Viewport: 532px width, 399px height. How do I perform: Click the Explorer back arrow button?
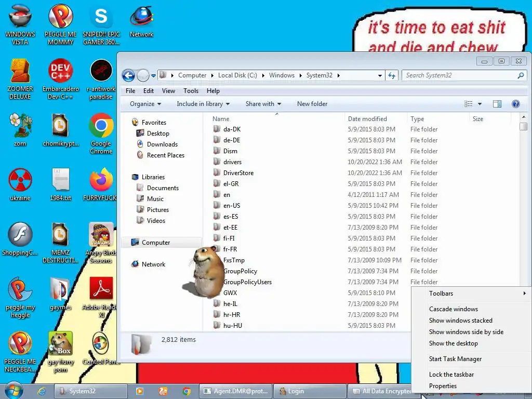pyautogui.click(x=129, y=75)
